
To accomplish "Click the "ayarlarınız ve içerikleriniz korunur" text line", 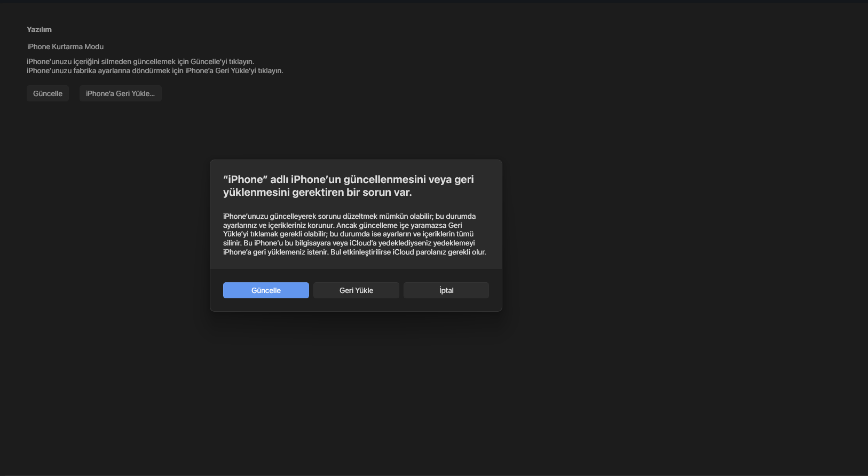I will tap(342, 225).
